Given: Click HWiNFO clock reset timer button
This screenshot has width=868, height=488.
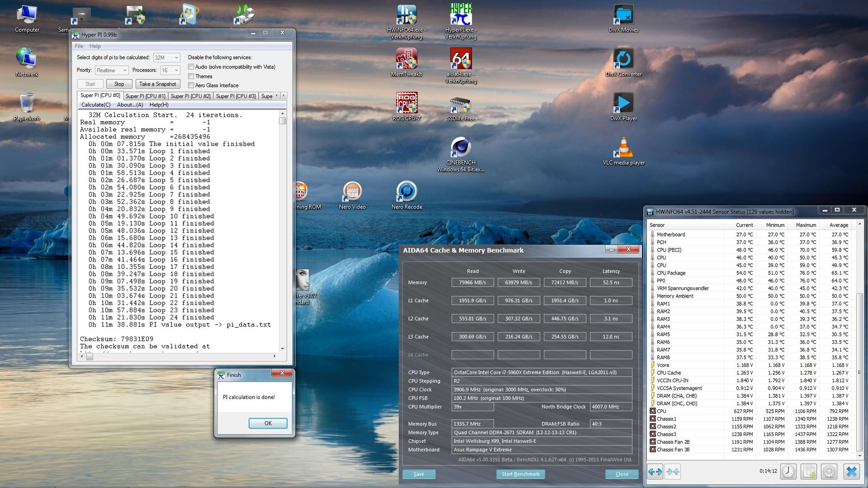Looking at the screenshot, I should pyautogui.click(x=788, y=472).
